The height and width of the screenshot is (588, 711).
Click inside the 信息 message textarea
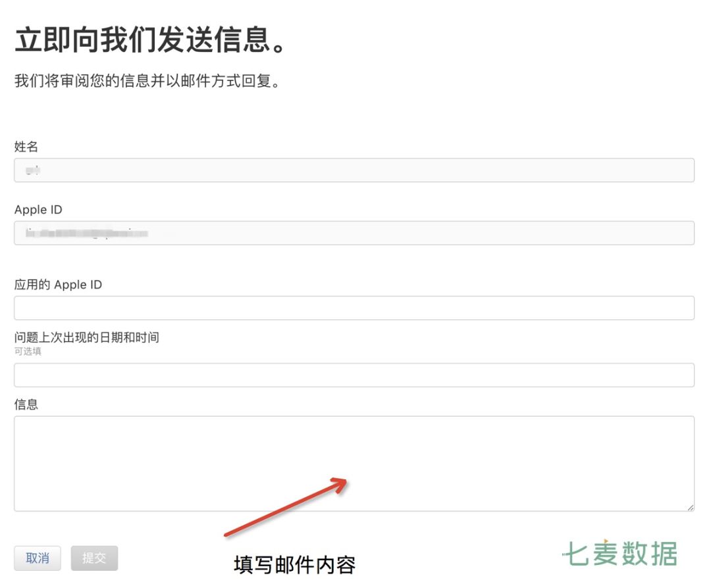(x=354, y=464)
